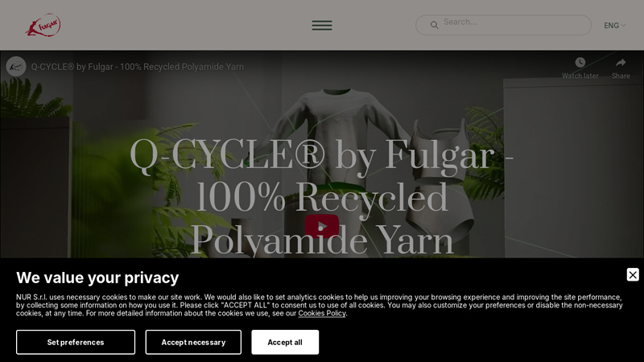Click the Watch later text label
The width and height of the screenshot is (644, 362).
[x=580, y=76]
